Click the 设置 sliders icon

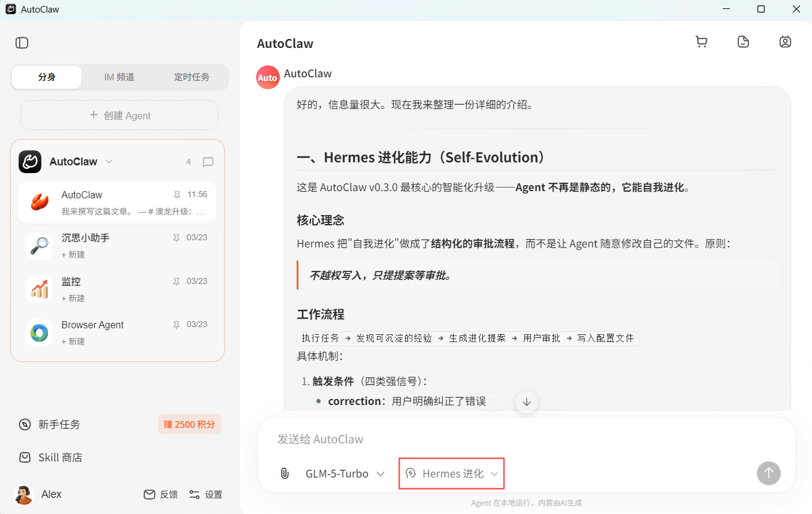click(194, 494)
